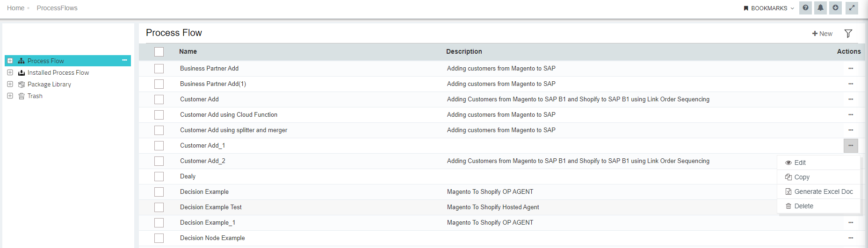Click the Trash bin icon in sidebar
Screen dimensions: 868x248
(22, 96)
